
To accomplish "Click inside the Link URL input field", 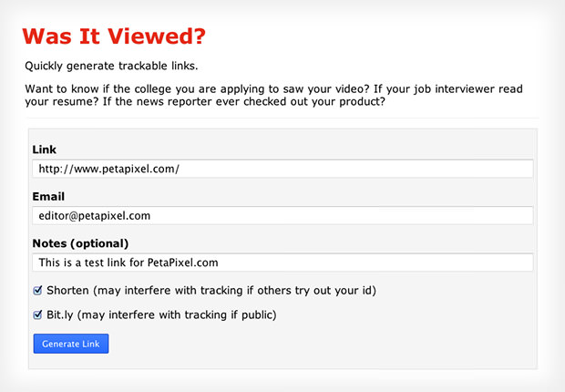I will click(282, 169).
